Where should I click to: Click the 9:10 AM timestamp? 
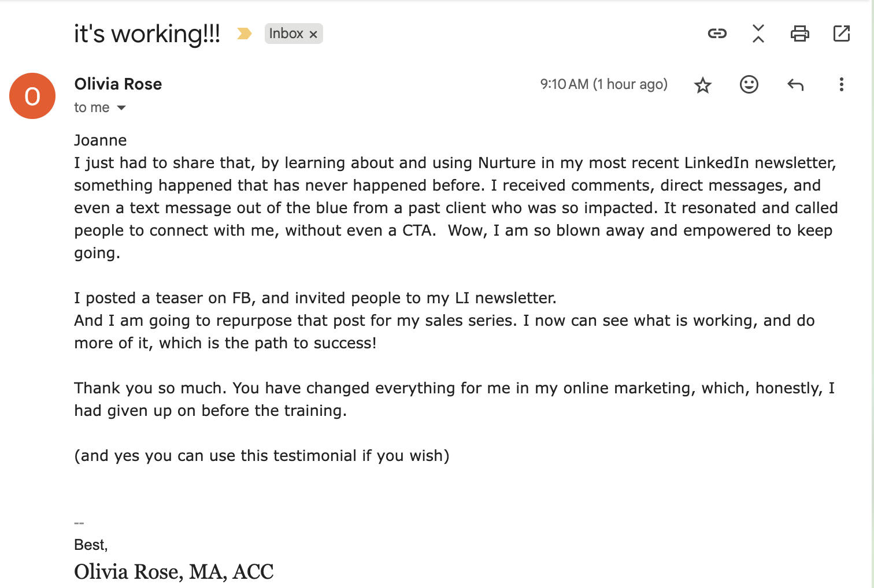click(603, 84)
